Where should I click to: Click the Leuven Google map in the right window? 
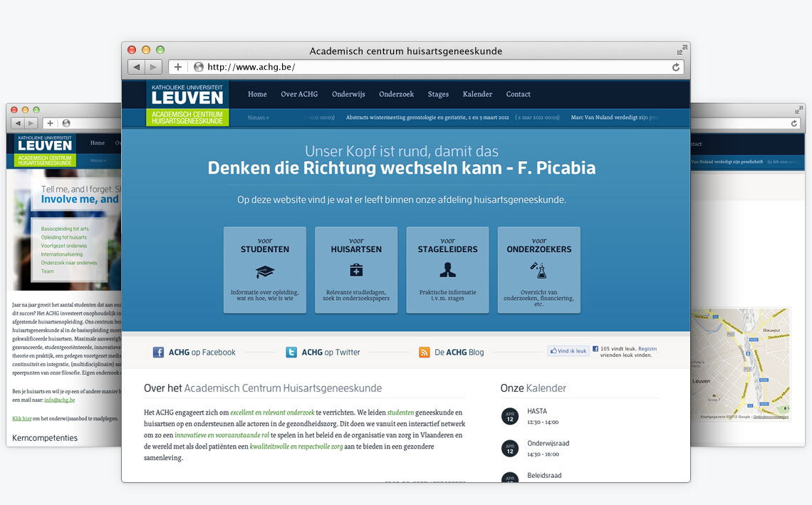click(741, 364)
